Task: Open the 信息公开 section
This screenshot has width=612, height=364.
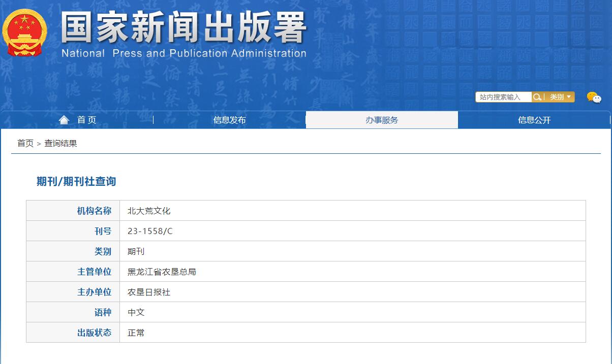Action: (x=534, y=119)
